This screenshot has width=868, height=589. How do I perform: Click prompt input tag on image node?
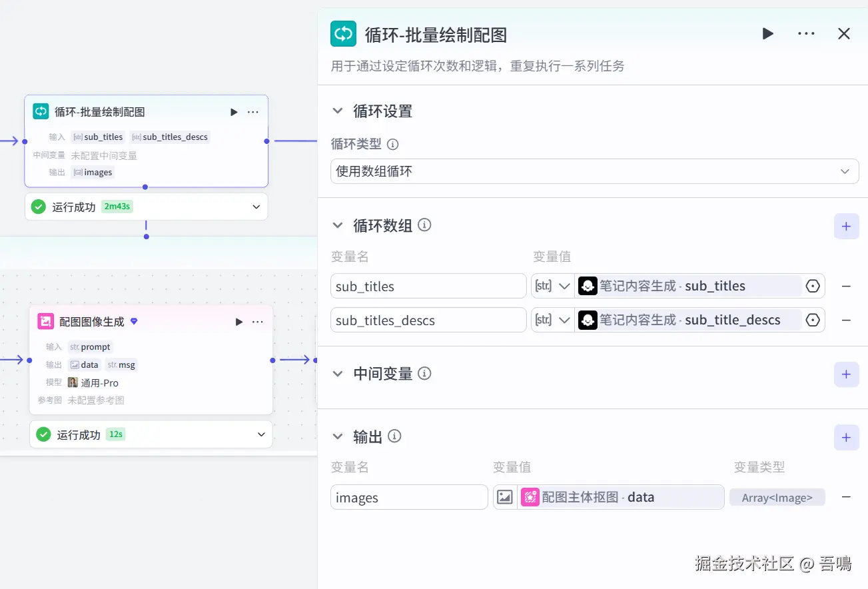[91, 347]
